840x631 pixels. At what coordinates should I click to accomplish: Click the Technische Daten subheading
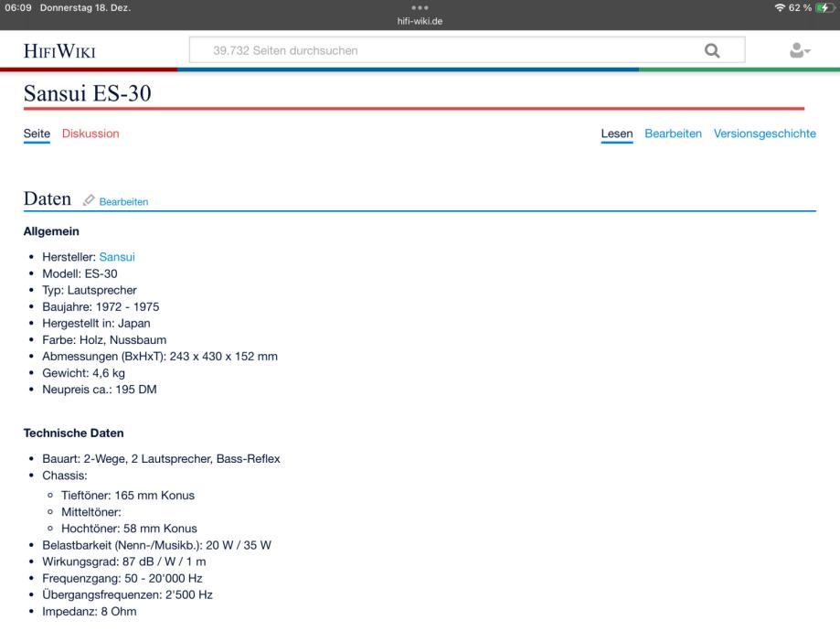pyautogui.click(x=73, y=433)
